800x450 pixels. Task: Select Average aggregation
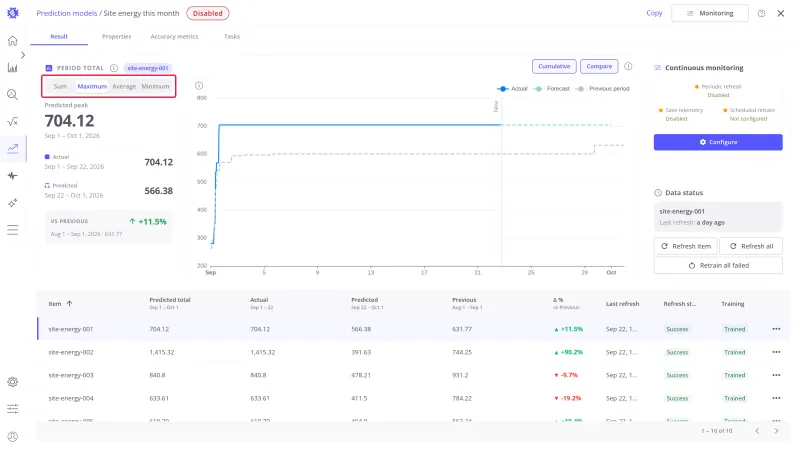point(124,86)
